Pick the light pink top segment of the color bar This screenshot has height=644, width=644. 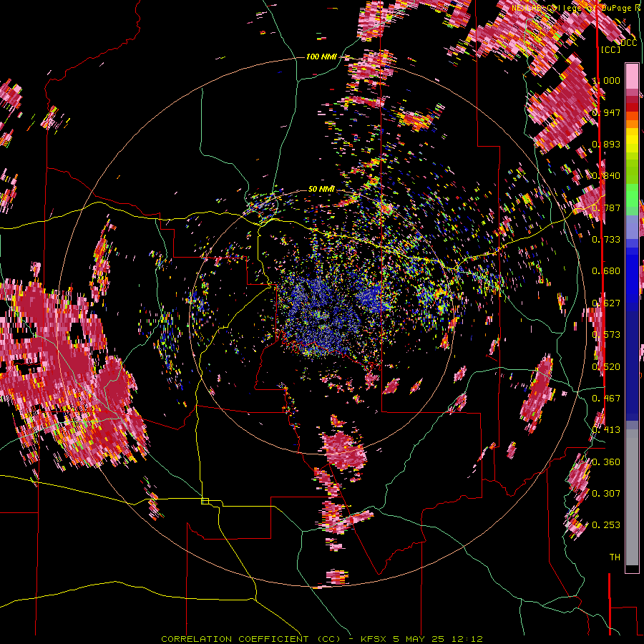[632, 76]
